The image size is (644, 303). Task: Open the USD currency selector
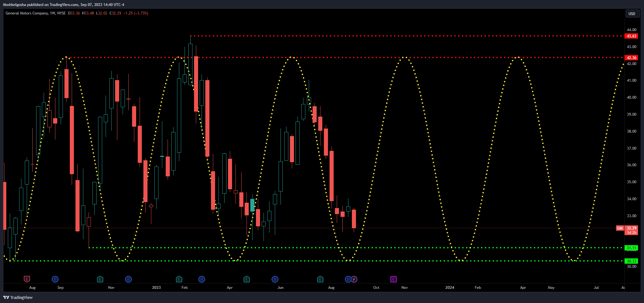[632, 14]
